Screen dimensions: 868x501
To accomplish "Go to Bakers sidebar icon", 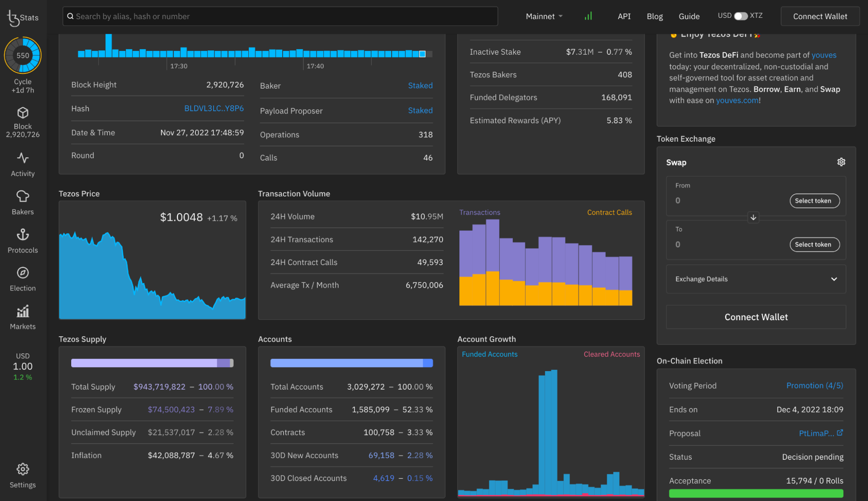I will pos(23,196).
